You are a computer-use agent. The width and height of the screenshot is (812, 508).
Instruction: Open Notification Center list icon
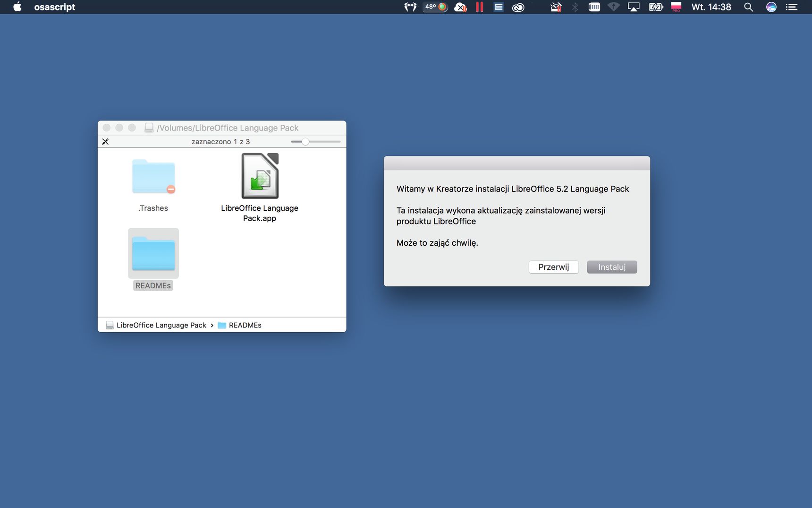(x=792, y=7)
